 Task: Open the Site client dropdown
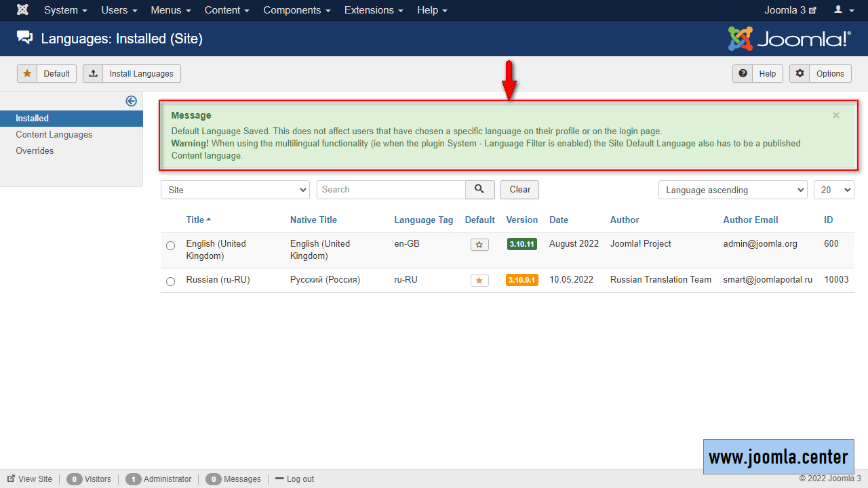tap(235, 190)
